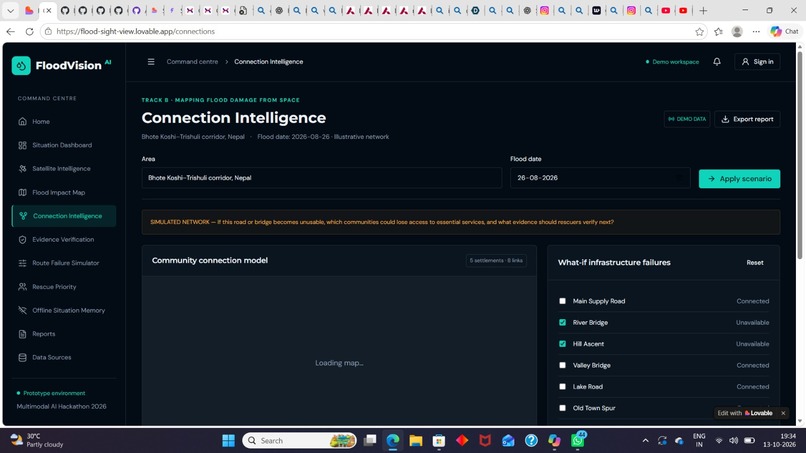Image resolution: width=806 pixels, height=453 pixels.
Task: Check the Valley Bridge checkbox
Action: (562, 366)
